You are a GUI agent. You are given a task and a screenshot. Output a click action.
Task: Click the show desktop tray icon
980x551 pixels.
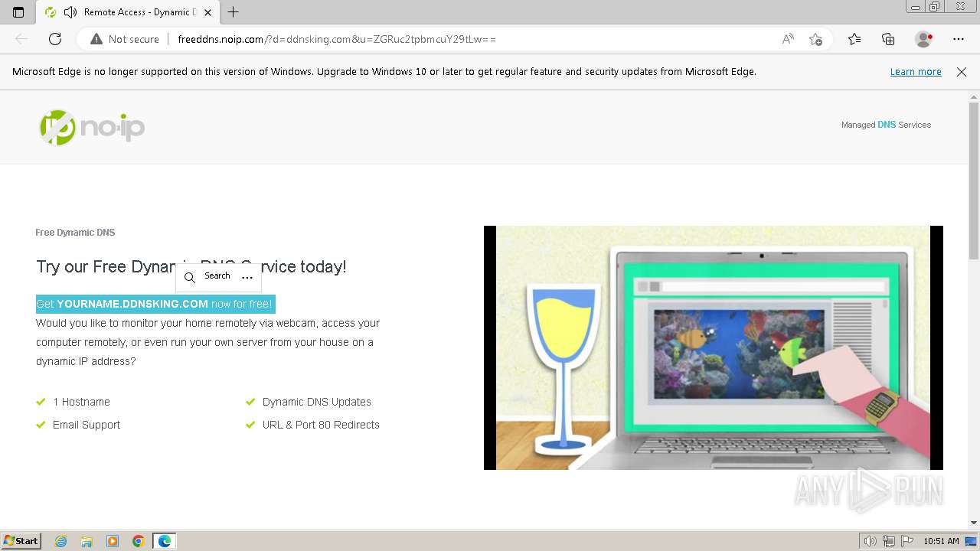pyautogui.click(x=971, y=541)
